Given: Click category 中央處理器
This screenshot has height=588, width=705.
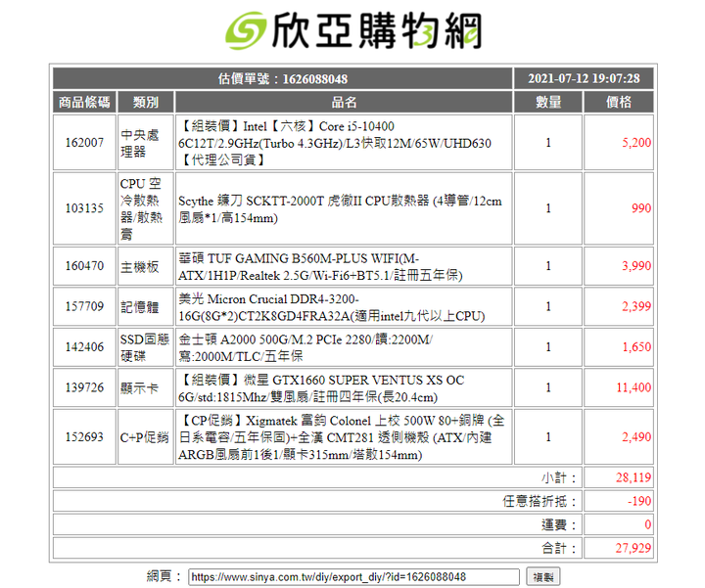Looking at the screenshot, I should pyautogui.click(x=140, y=143).
